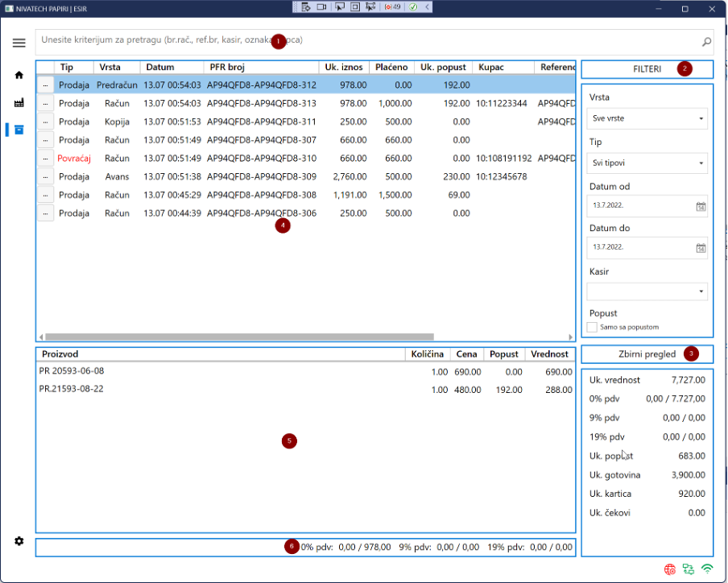728x583 pixels.
Task: Sort by the Tip column header
Action: (x=74, y=68)
